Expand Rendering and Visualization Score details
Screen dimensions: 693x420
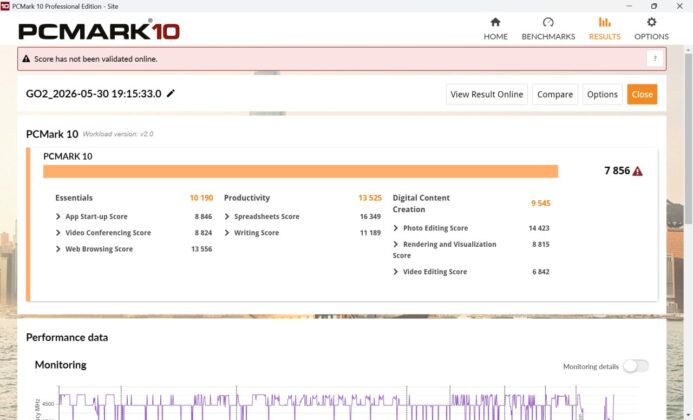pyautogui.click(x=396, y=244)
